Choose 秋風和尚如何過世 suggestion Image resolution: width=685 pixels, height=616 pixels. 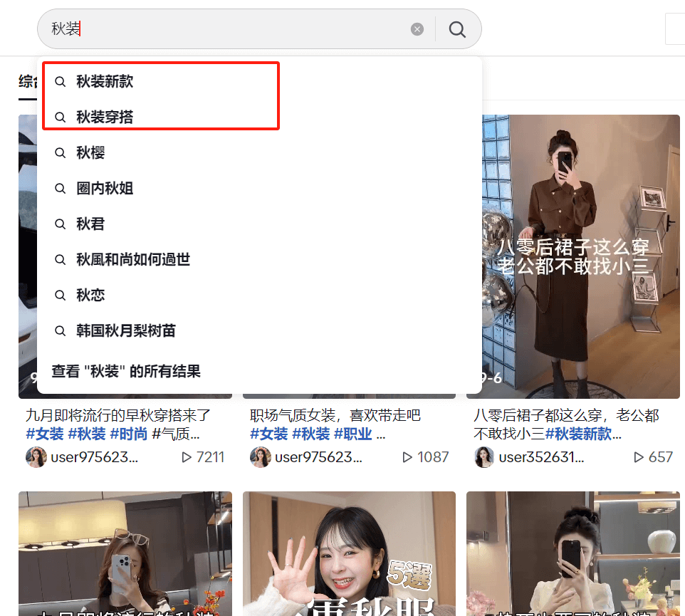point(133,260)
